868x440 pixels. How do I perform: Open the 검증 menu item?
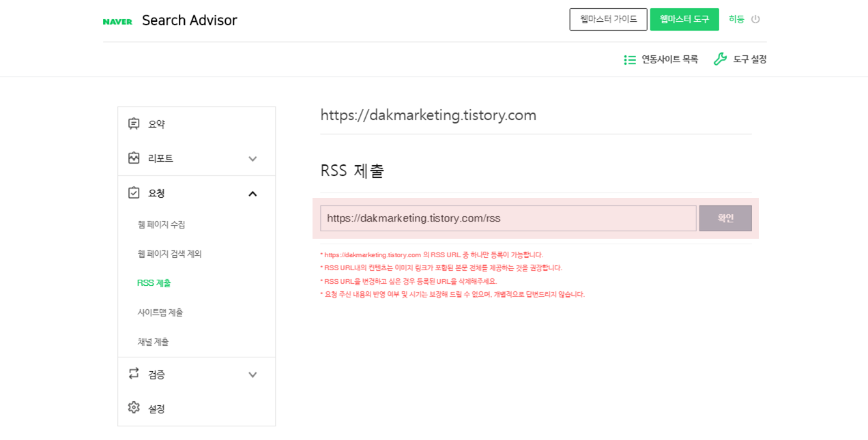(x=156, y=375)
